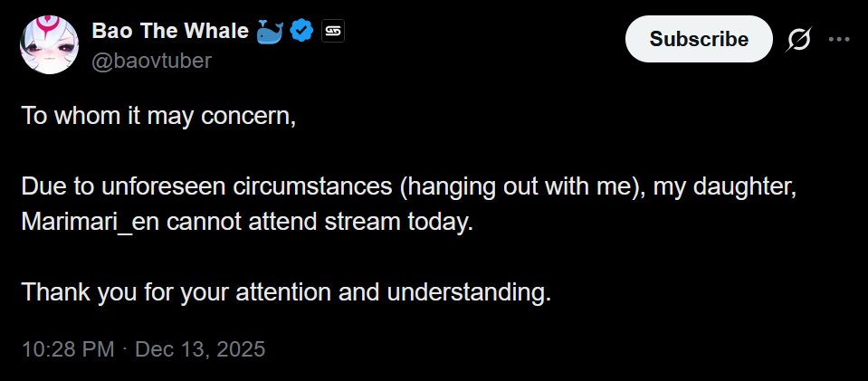Click the Marimari_en mention in the post
Image resolution: width=868 pixels, height=381 pixels.
coord(91,222)
